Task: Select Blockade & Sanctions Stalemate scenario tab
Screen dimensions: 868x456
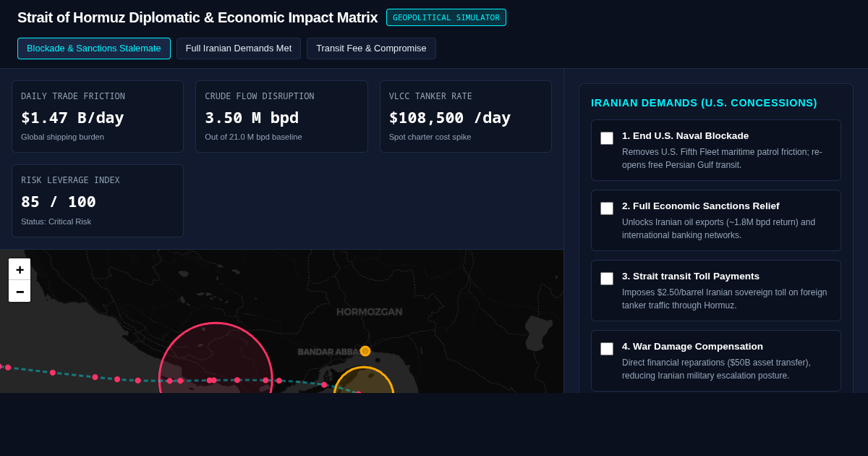Action: 94,48
